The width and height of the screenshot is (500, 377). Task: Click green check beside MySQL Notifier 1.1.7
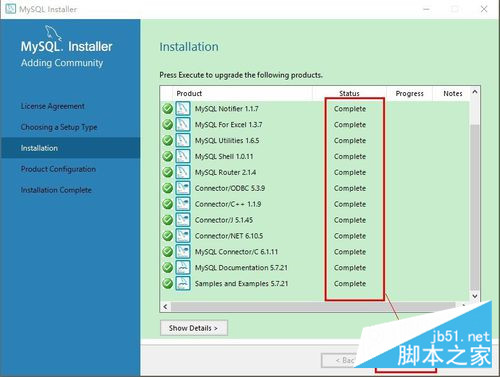167,109
